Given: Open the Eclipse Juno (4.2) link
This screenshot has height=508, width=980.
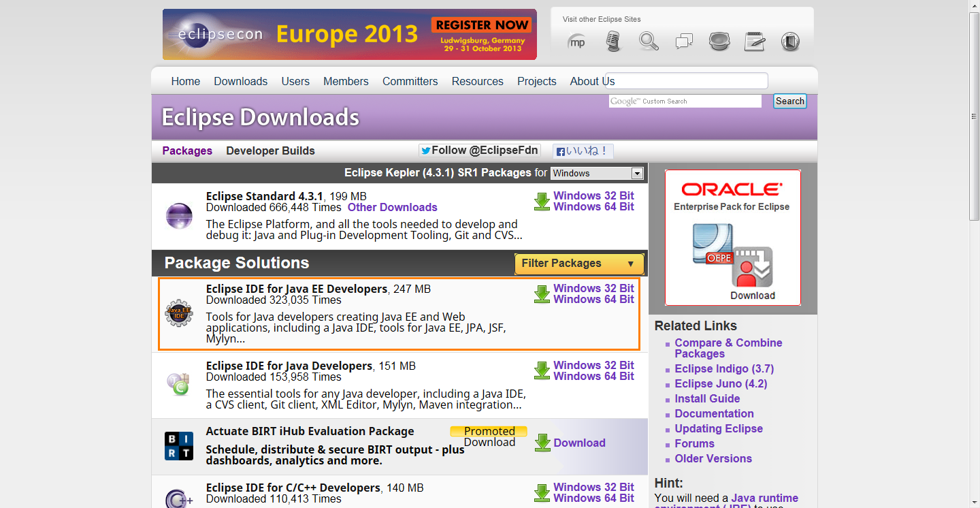Looking at the screenshot, I should [721, 383].
